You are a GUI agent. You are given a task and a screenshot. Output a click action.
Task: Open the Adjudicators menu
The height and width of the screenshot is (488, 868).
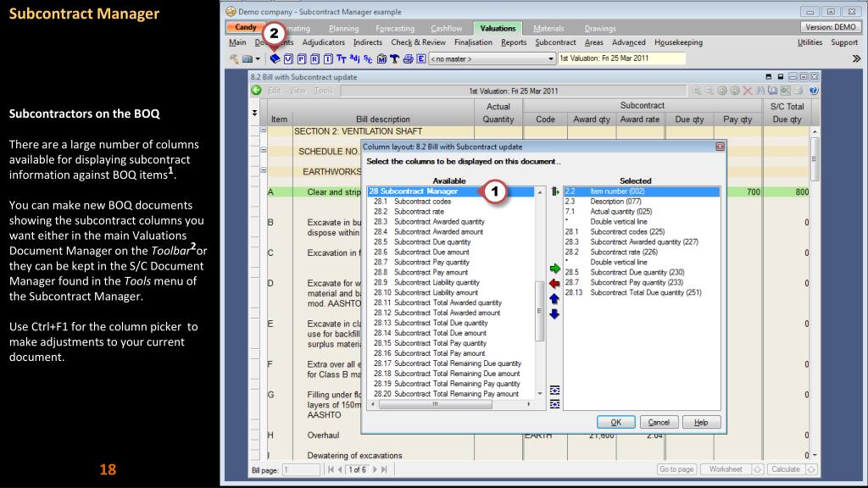323,42
